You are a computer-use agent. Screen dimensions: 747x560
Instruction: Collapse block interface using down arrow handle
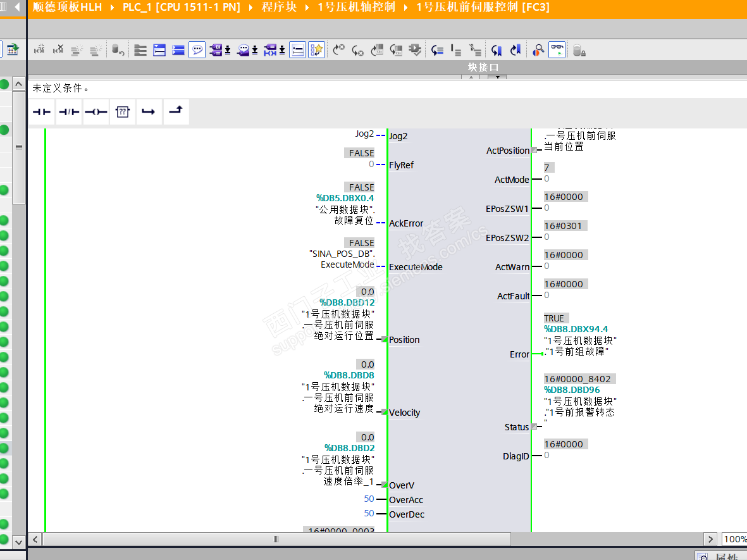pos(497,77)
